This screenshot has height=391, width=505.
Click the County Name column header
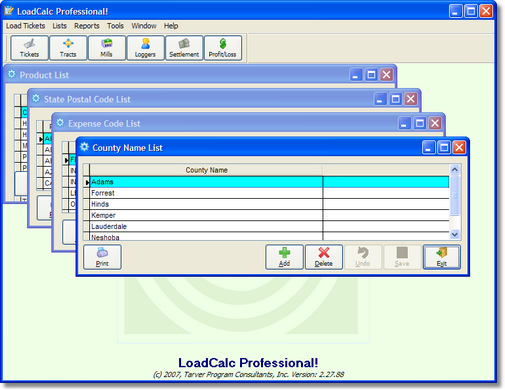[206, 170]
